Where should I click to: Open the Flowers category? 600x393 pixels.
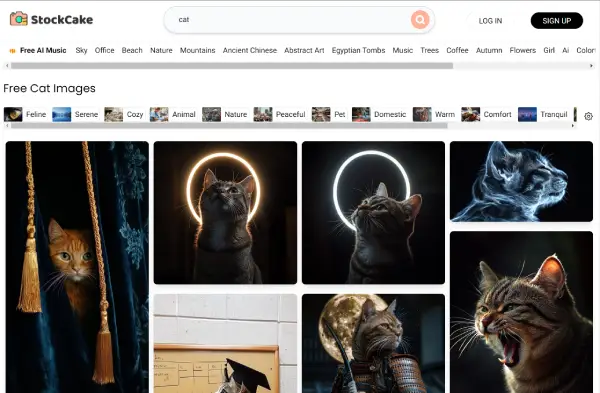tap(523, 51)
